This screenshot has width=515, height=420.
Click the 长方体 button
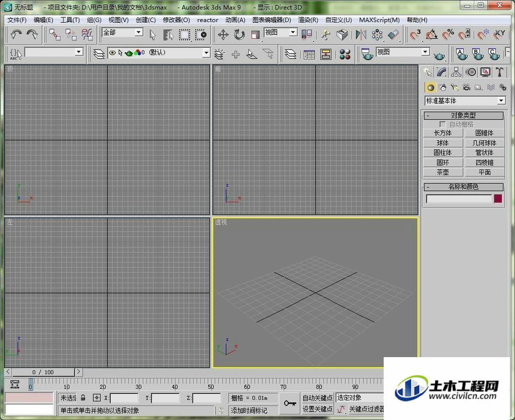coord(443,133)
